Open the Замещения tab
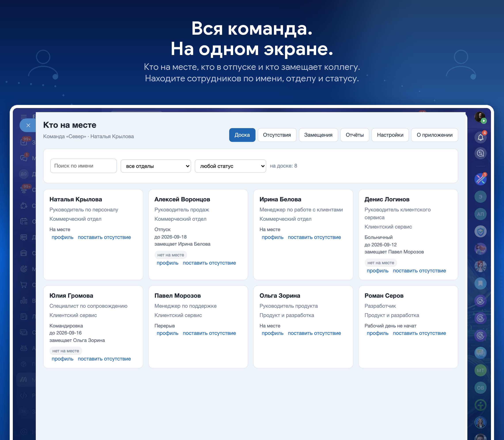This screenshot has height=440, width=504. 318,135
